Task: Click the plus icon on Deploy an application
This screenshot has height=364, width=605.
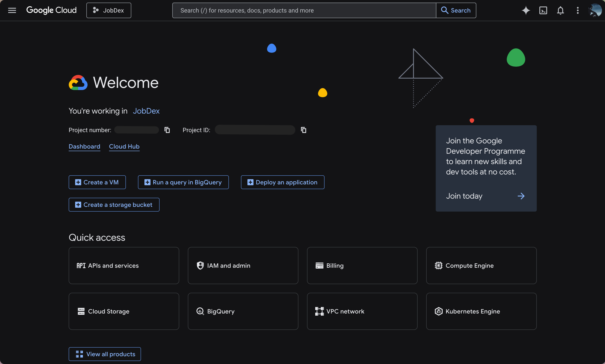Action: [250, 182]
